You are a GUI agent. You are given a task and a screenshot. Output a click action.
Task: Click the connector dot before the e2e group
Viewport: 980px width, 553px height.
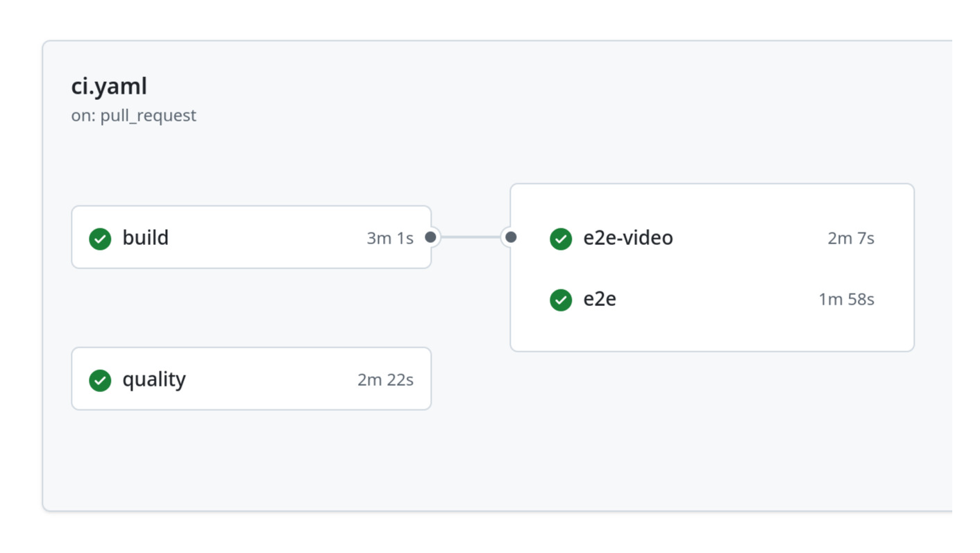512,238
